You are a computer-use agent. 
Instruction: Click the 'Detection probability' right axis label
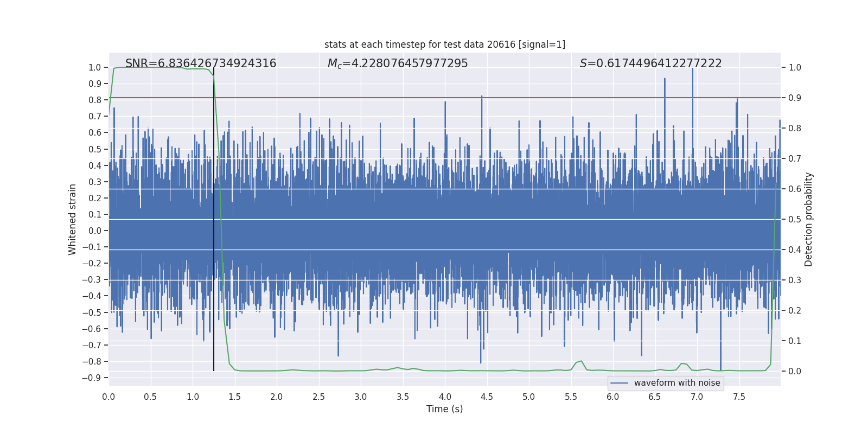[x=809, y=219]
